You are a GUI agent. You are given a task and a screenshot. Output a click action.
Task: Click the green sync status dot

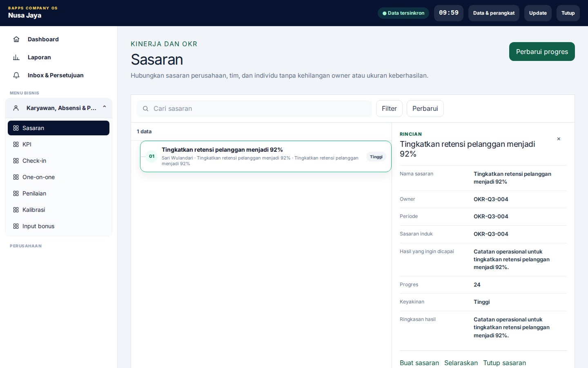[384, 13]
